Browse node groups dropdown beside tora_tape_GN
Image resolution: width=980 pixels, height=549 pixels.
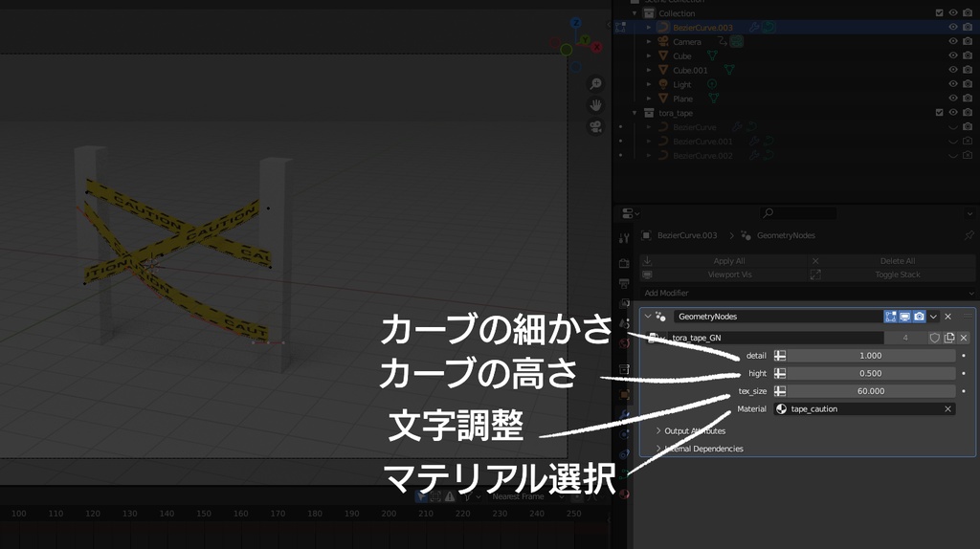click(655, 338)
